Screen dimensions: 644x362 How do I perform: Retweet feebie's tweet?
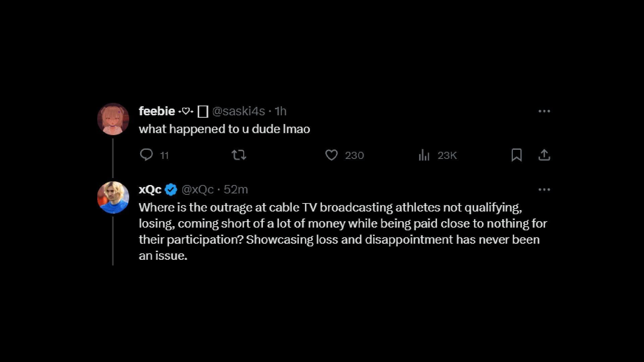[x=239, y=155]
